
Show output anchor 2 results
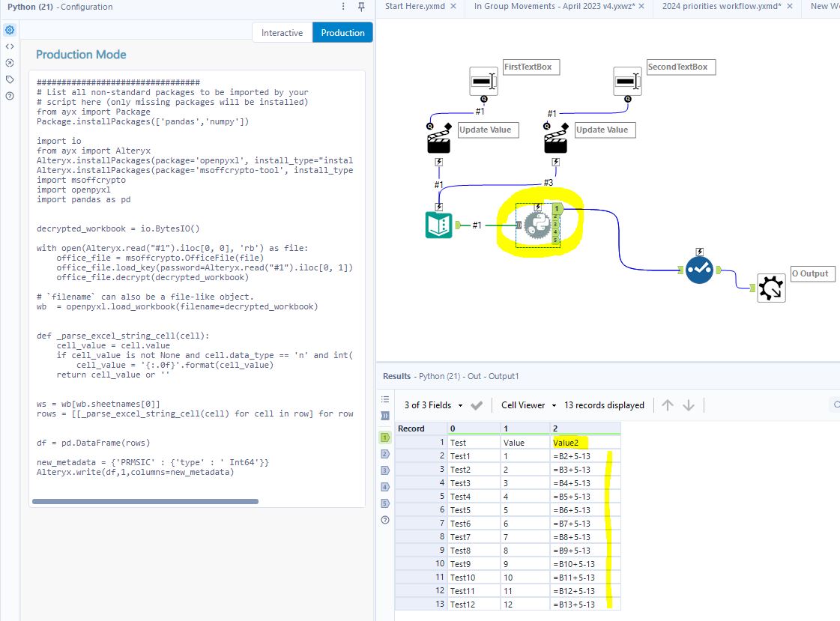385,454
